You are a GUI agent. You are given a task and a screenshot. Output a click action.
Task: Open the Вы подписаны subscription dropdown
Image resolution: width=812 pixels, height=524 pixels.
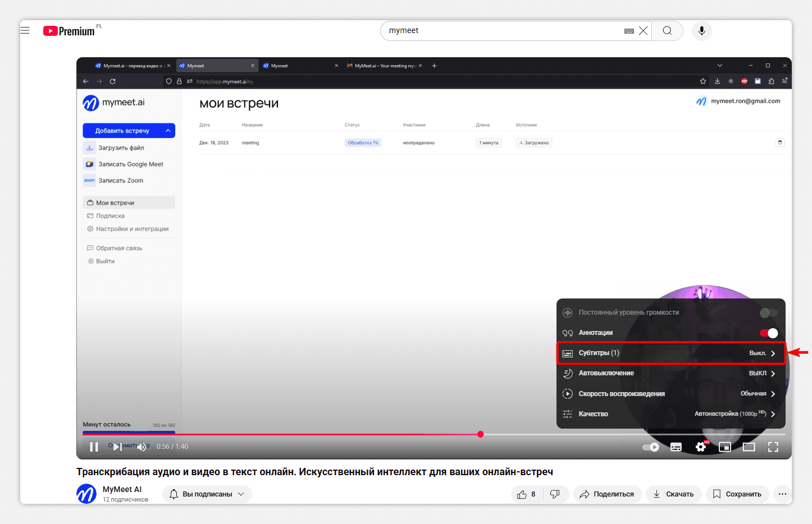[207, 494]
